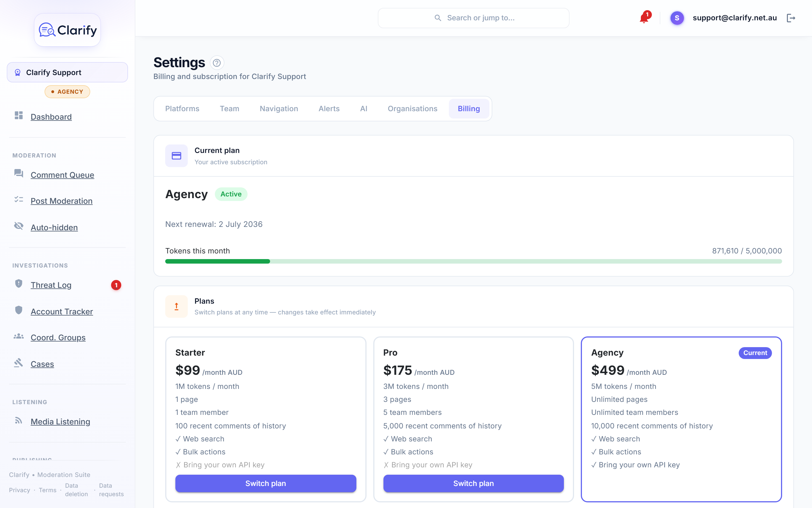The height and width of the screenshot is (508, 812).
Task: Click the Media Listening feed icon
Action: point(19,421)
